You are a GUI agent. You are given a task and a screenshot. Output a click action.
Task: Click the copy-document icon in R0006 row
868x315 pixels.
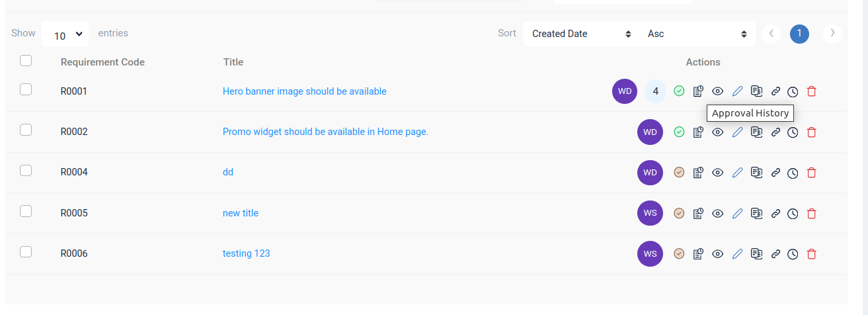pos(757,253)
